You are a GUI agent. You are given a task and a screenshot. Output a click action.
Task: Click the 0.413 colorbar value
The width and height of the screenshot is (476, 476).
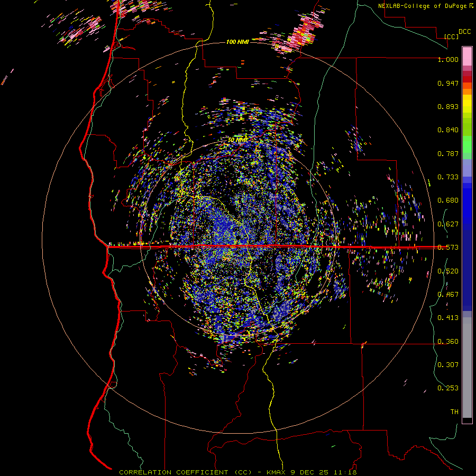pos(448,318)
